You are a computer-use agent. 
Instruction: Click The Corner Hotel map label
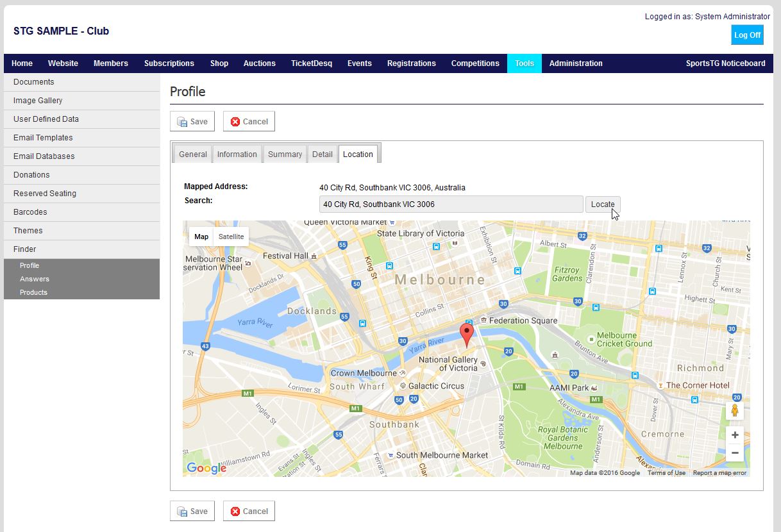click(x=698, y=385)
